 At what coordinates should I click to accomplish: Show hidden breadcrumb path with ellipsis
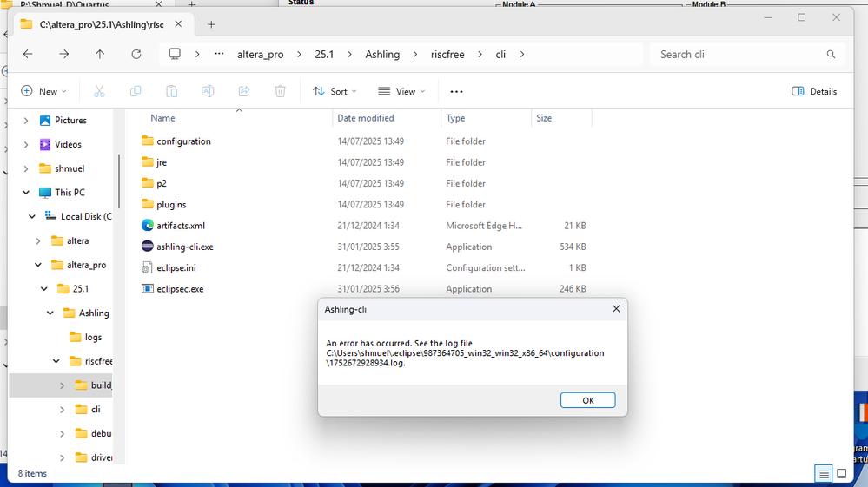[219, 54]
